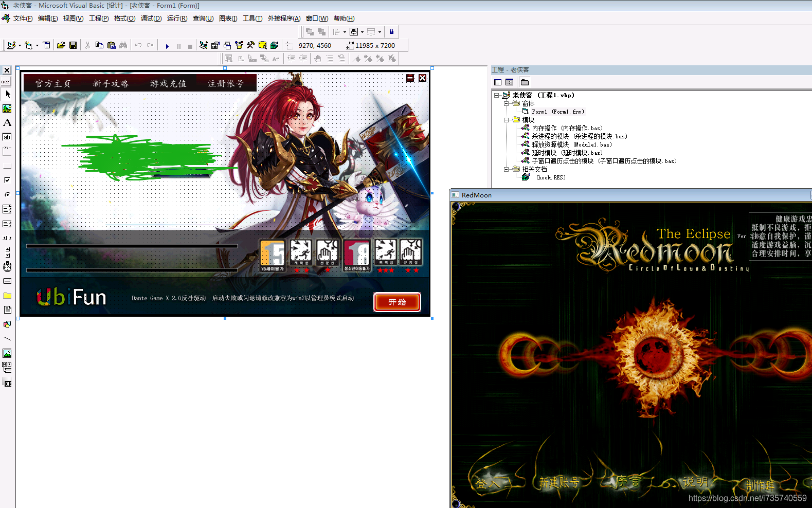Paste using the toolbar Paste icon
Screen dimensions: 812x508
111,45
